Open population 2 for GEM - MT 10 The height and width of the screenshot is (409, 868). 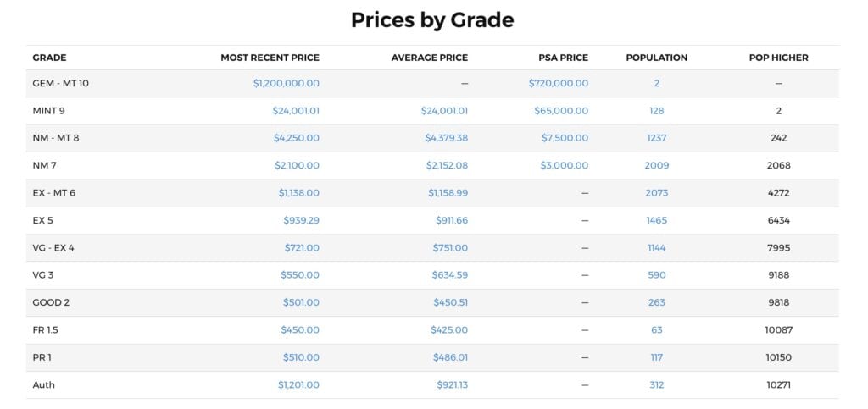tap(656, 84)
